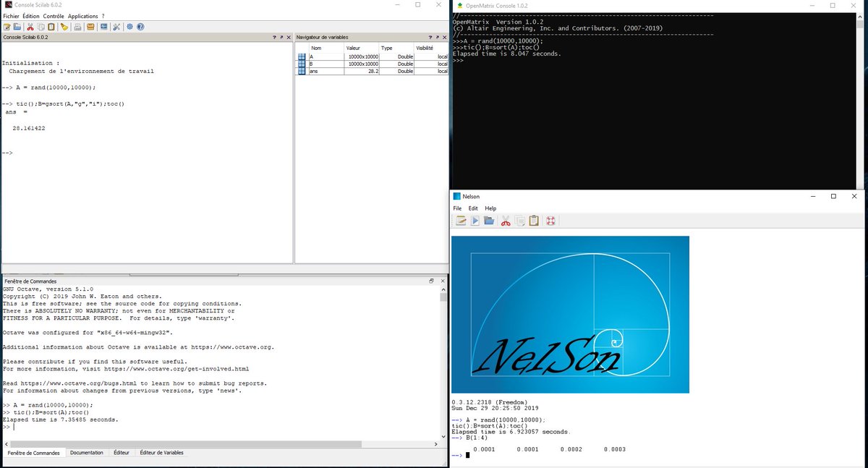Switch to Octave Documentation tab
Image resolution: width=868 pixels, height=468 pixels.
click(87, 453)
